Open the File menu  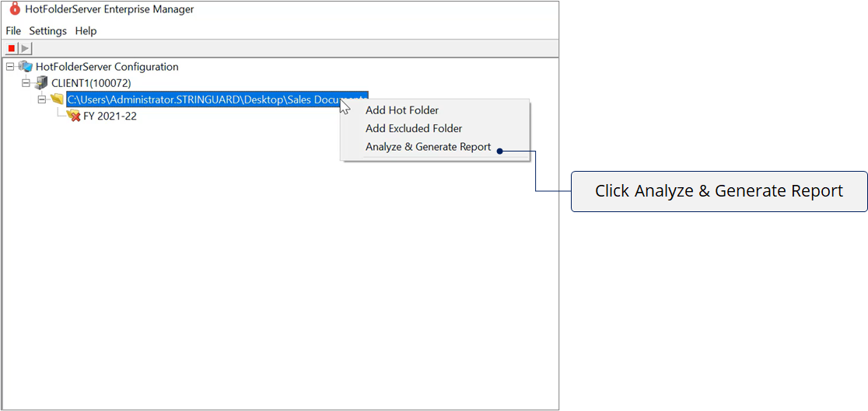coord(13,31)
